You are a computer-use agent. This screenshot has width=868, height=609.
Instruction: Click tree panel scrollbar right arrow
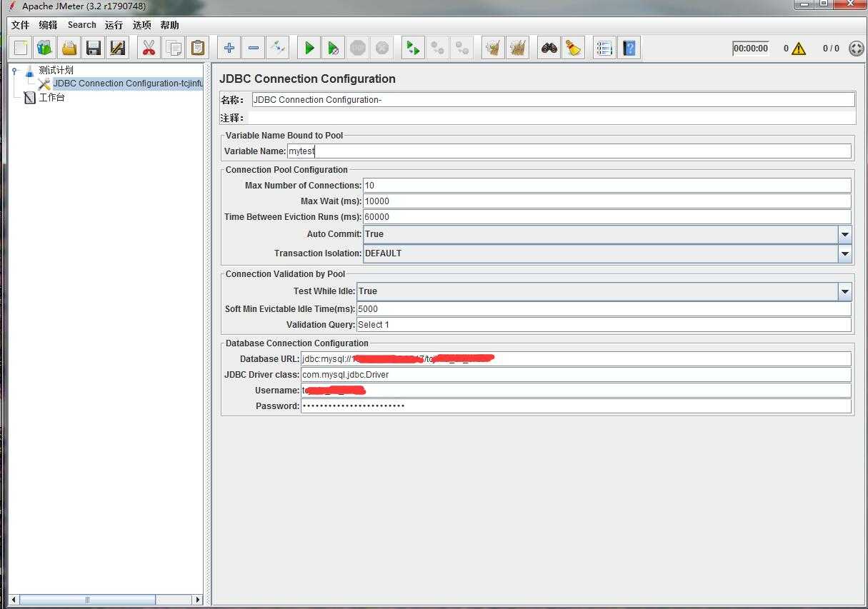coord(198,600)
